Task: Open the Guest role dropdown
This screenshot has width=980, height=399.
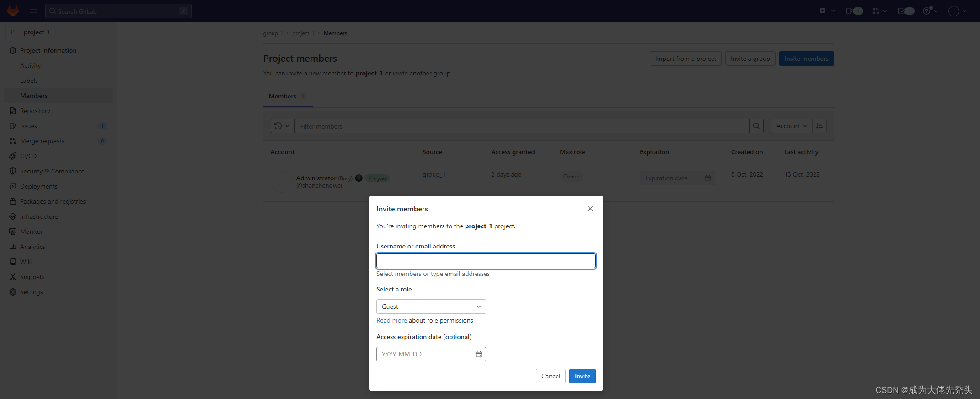Action: tap(431, 307)
